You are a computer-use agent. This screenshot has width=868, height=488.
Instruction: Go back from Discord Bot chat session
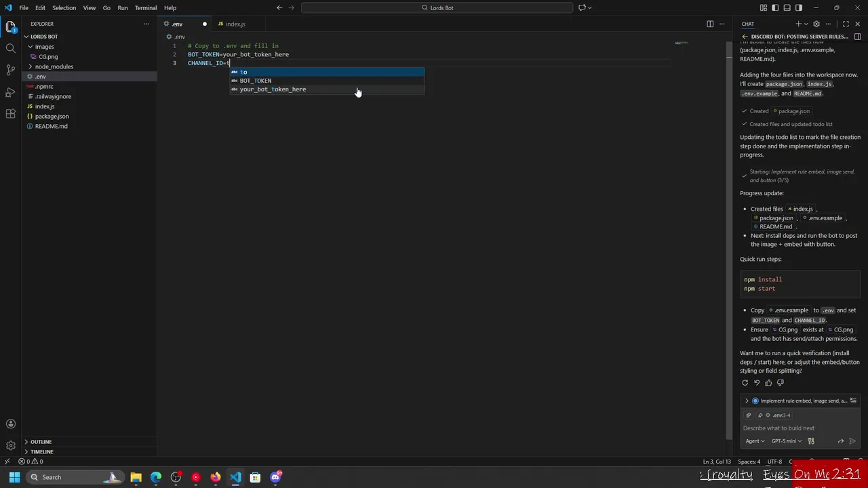click(745, 37)
